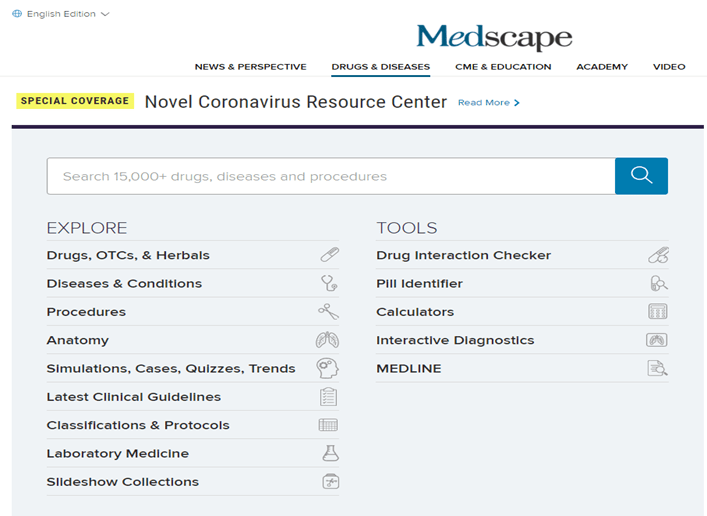Click the flask icon beside Laboratory Medicine
Screen dimensions: 707x516
[331, 453]
